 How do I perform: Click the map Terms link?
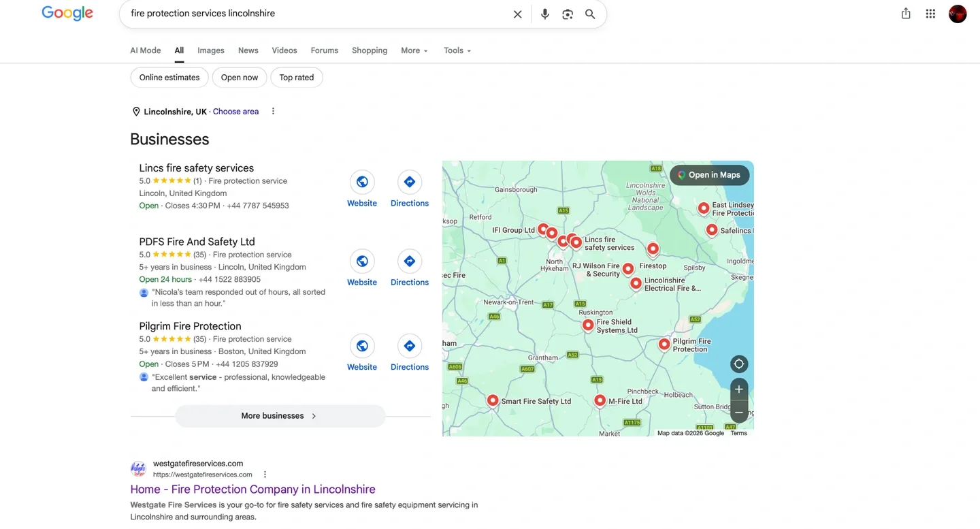coord(738,433)
